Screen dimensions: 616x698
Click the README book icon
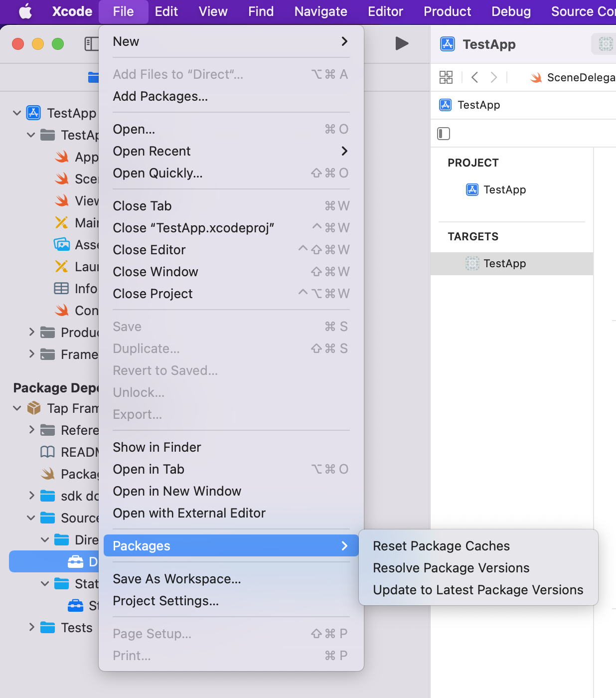point(47,452)
